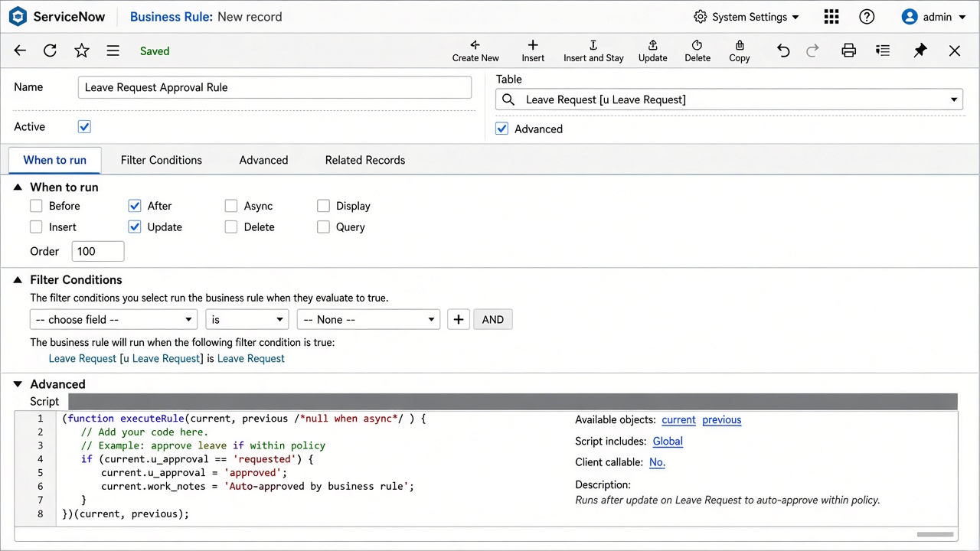Follow the Global script includes link

tap(668, 441)
